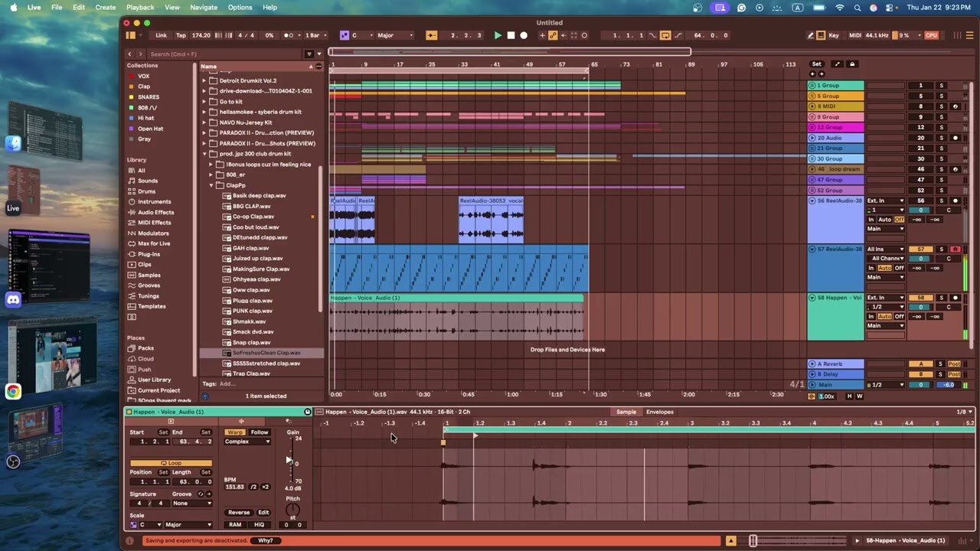The width and height of the screenshot is (980, 551).
Task: Click the Link button
Action: (x=161, y=35)
